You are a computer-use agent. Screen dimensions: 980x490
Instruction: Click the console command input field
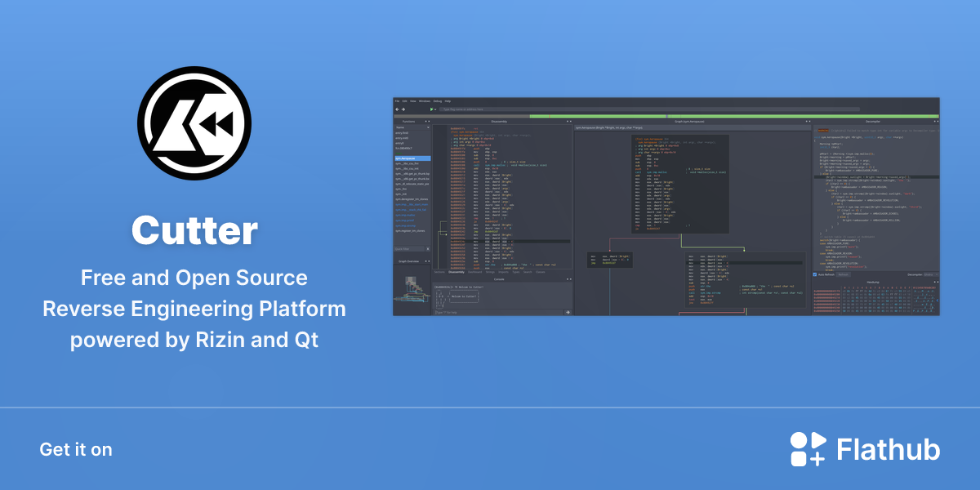(x=498, y=312)
